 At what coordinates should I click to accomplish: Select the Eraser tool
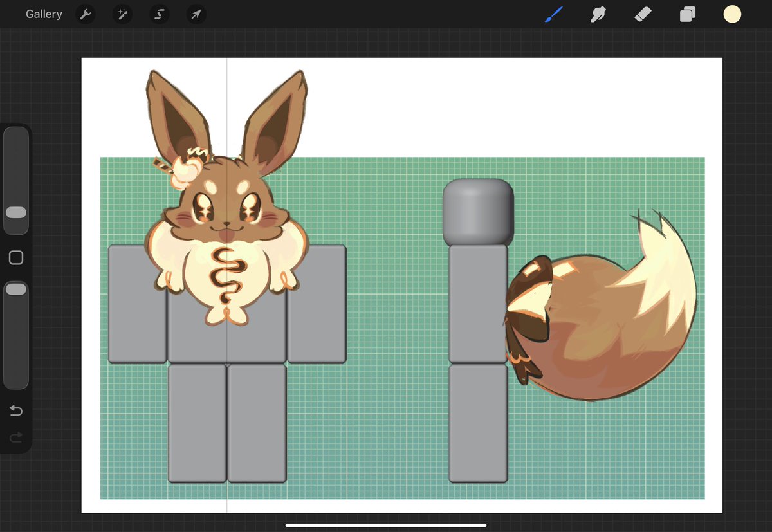pos(643,14)
